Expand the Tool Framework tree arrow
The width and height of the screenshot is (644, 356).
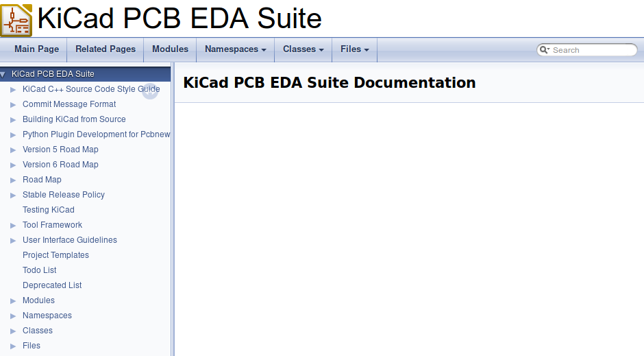pyautogui.click(x=13, y=225)
